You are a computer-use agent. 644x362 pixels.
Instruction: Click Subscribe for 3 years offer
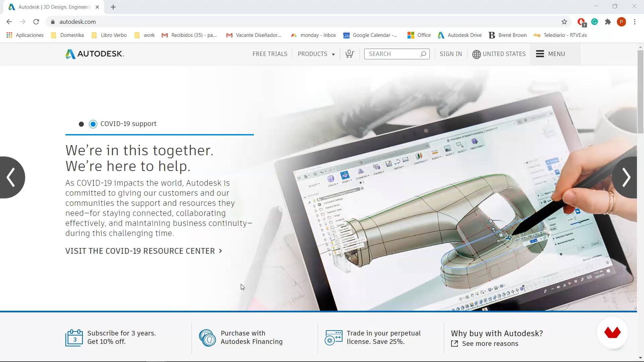[x=121, y=338]
